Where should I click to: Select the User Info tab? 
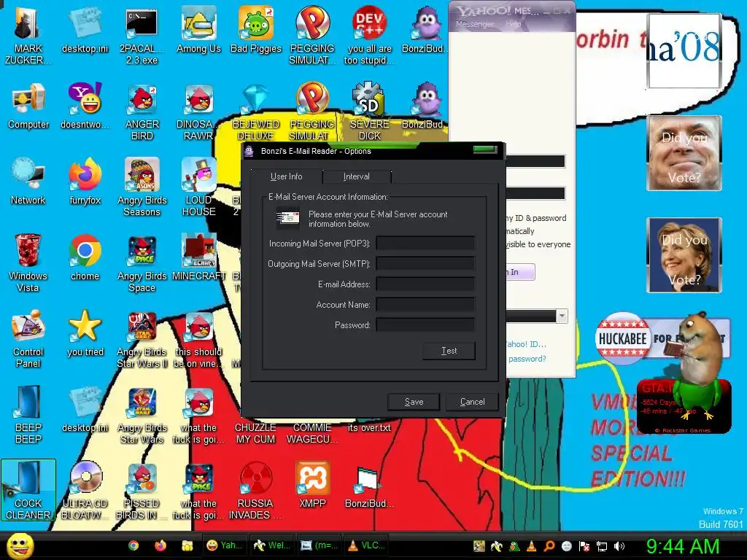(286, 176)
